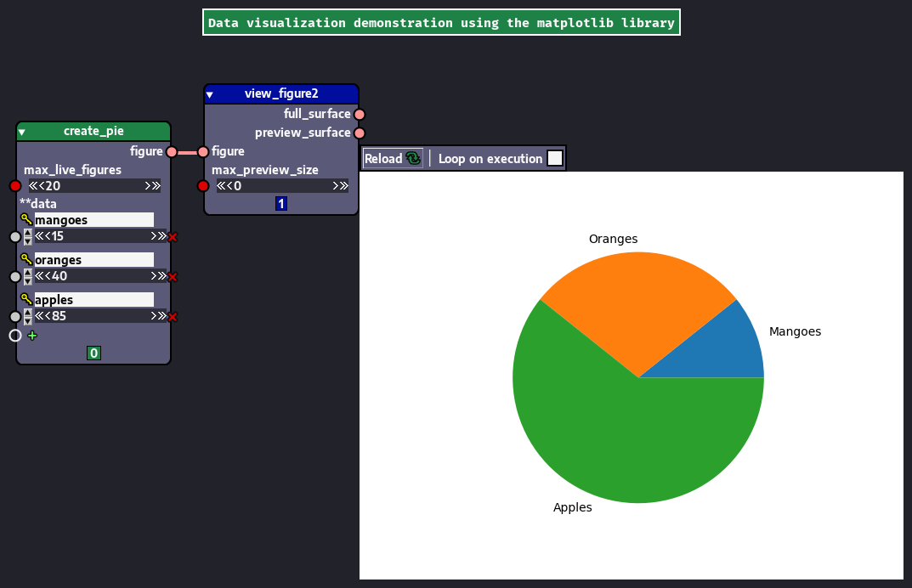Enable the Loop on execution checkbox
This screenshot has width=912, height=588.
[x=555, y=158]
